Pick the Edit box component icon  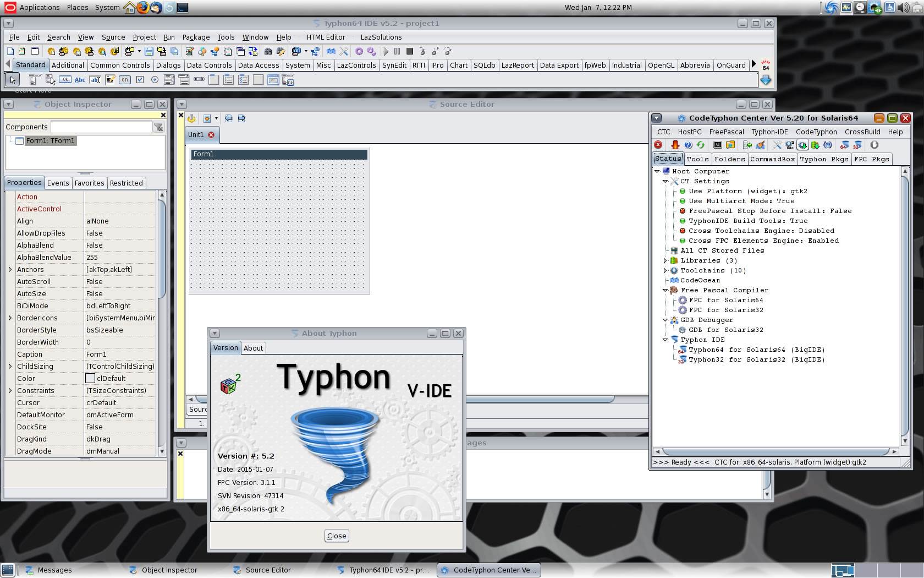pos(95,80)
